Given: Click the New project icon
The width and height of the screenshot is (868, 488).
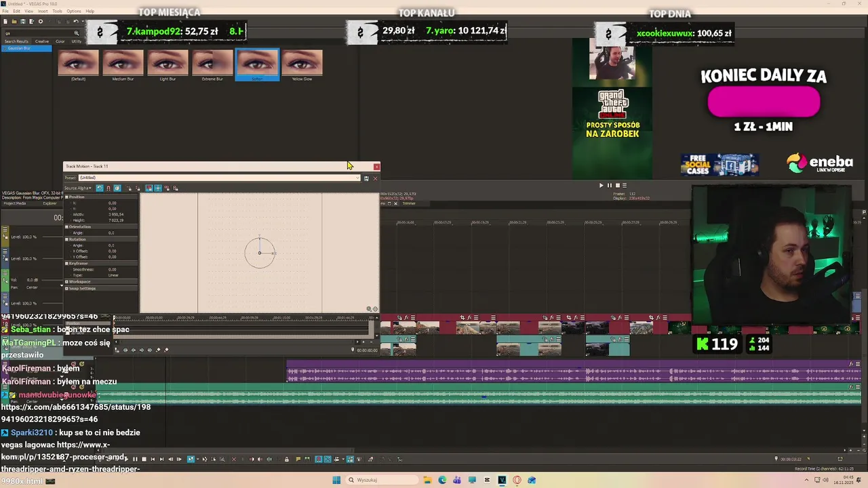Looking at the screenshot, I should point(5,22).
